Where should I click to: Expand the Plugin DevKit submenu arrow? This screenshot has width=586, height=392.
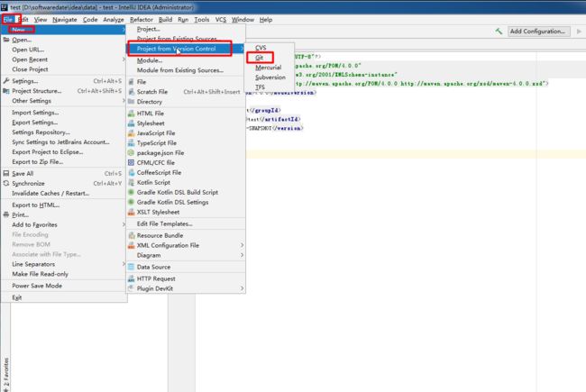[242, 288]
